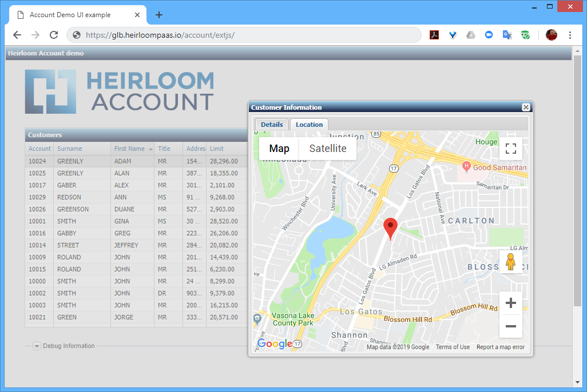Click the page vertical scrollbar
The height and width of the screenshot is (392, 587).
(577, 181)
